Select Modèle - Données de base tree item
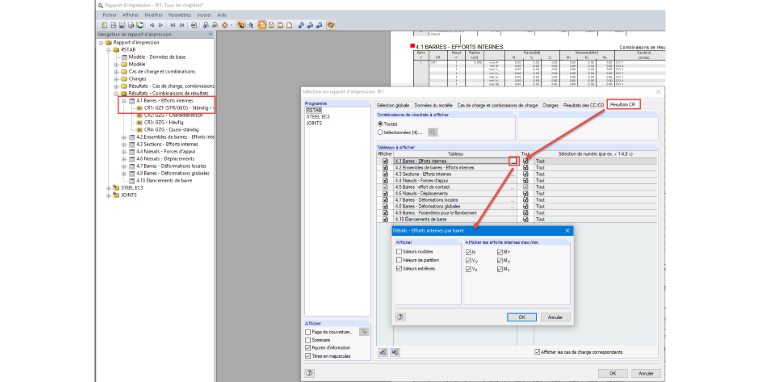This screenshot has width=760, height=382. (157, 57)
